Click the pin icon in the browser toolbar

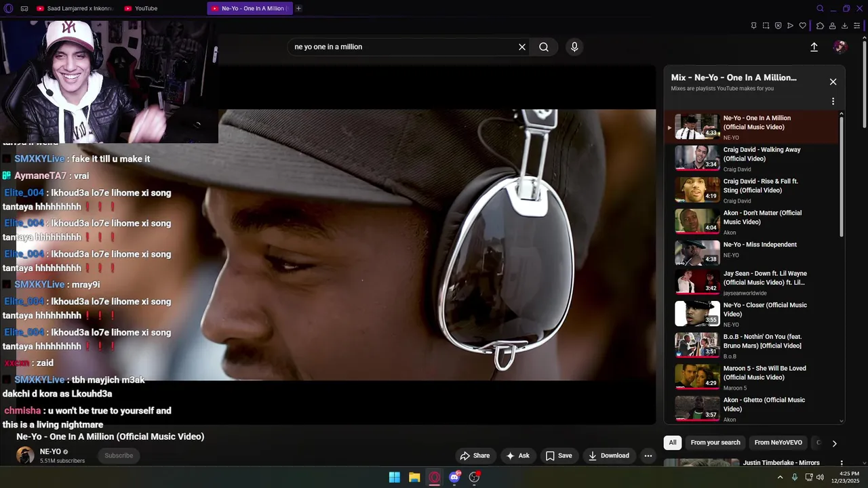(753, 26)
